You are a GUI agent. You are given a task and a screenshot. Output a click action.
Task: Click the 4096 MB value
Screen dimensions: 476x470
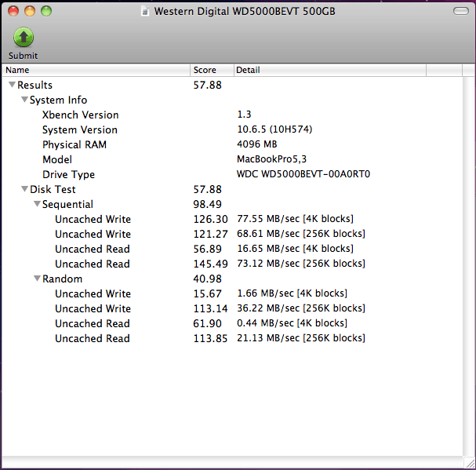pos(257,144)
